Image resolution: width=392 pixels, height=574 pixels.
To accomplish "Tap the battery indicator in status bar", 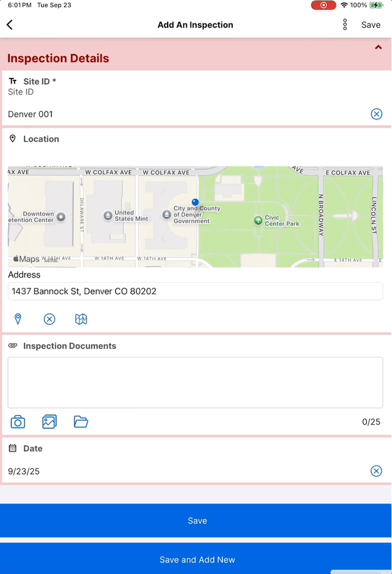I will pos(376,5).
